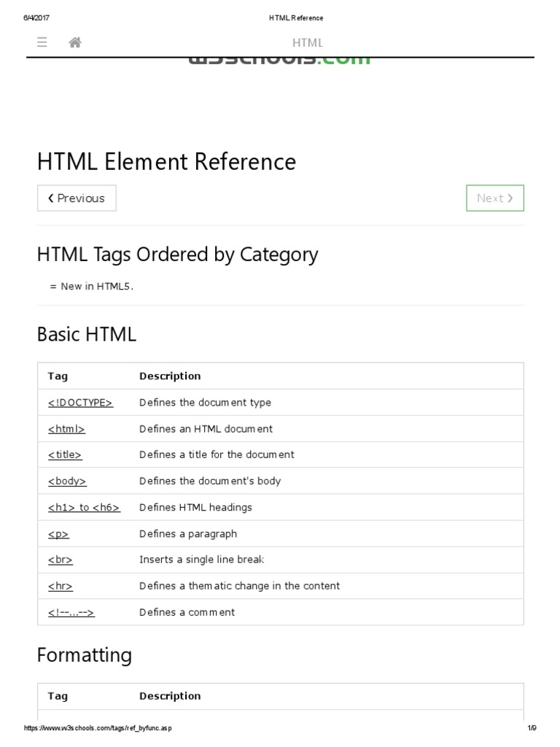Click the w3schools URL in footer
The height and width of the screenshot is (747, 560).
[x=98, y=728]
